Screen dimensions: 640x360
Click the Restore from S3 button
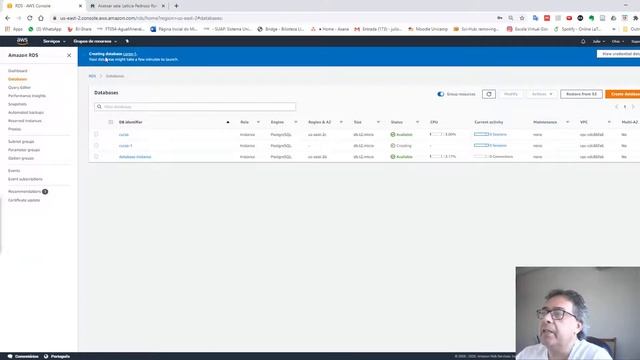(x=581, y=94)
